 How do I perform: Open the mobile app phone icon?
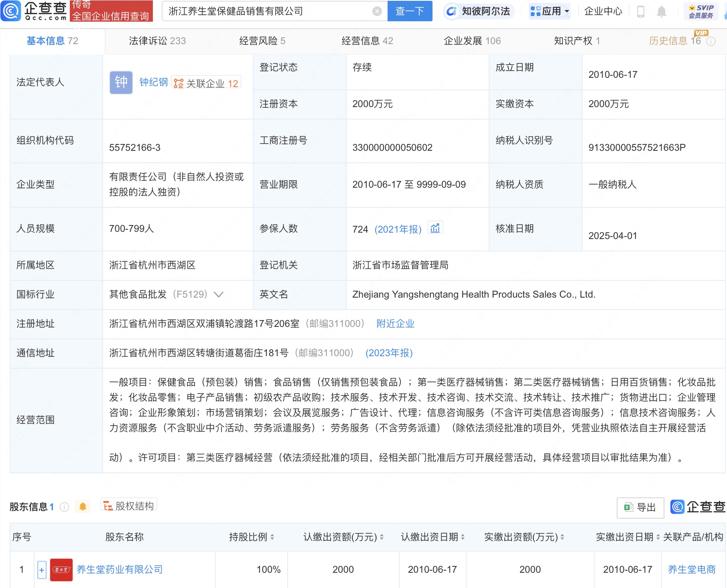pyautogui.click(x=641, y=12)
